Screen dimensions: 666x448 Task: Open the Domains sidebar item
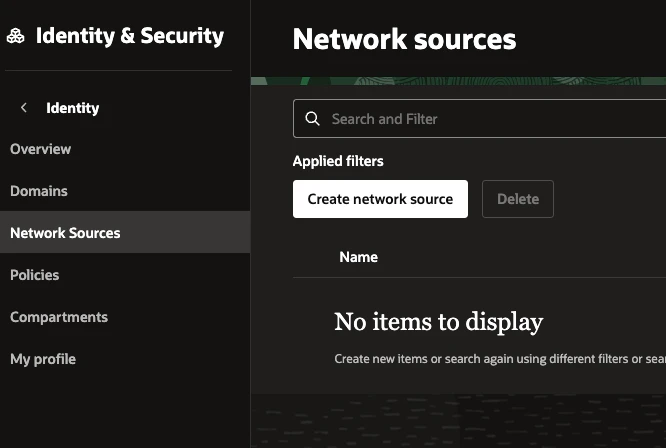pos(39,191)
